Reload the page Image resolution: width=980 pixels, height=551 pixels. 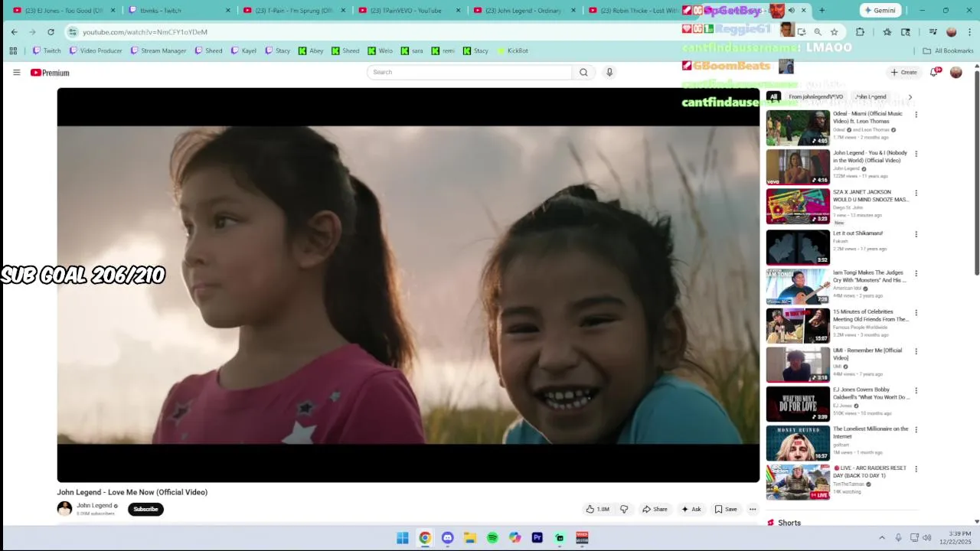pos(51,32)
